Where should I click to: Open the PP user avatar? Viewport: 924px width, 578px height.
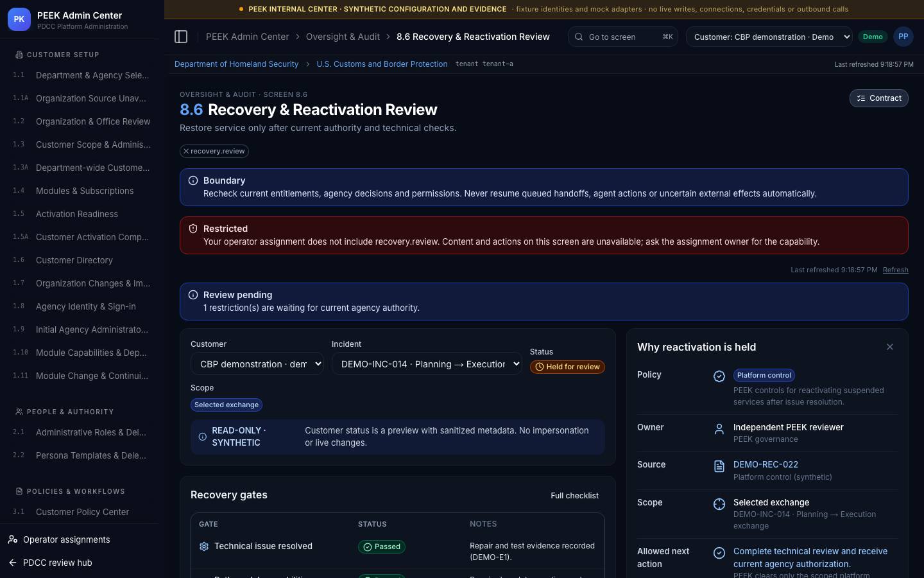click(903, 37)
